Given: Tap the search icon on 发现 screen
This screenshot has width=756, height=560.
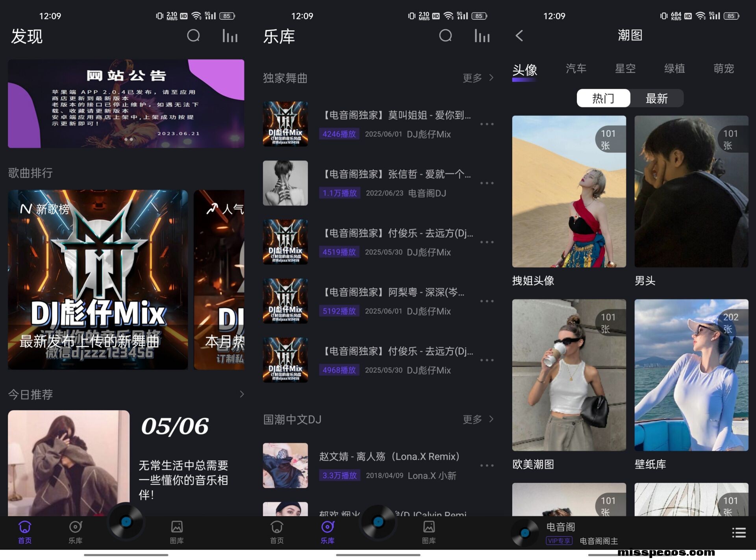Looking at the screenshot, I should click(193, 36).
